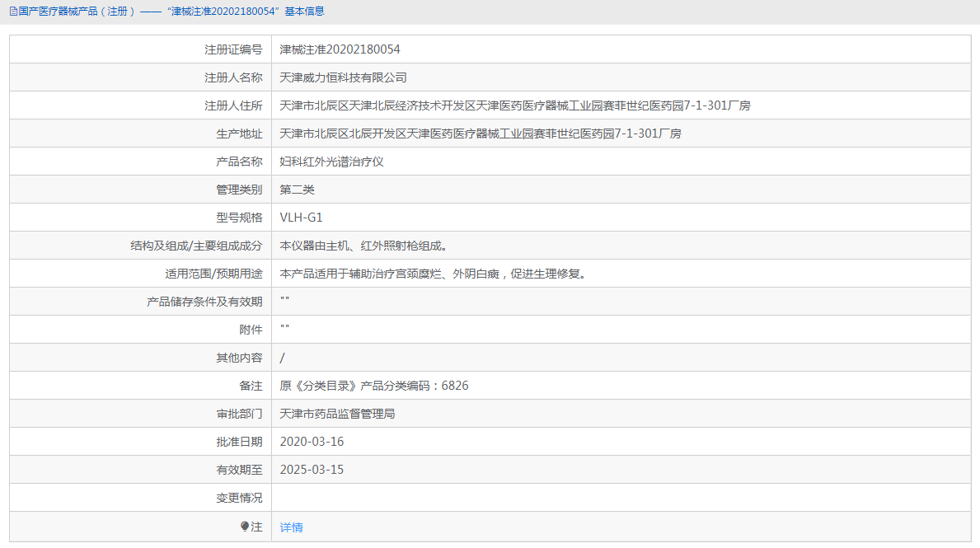
Task: Open the 详情 link in the 注 row
Action: [x=290, y=526]
